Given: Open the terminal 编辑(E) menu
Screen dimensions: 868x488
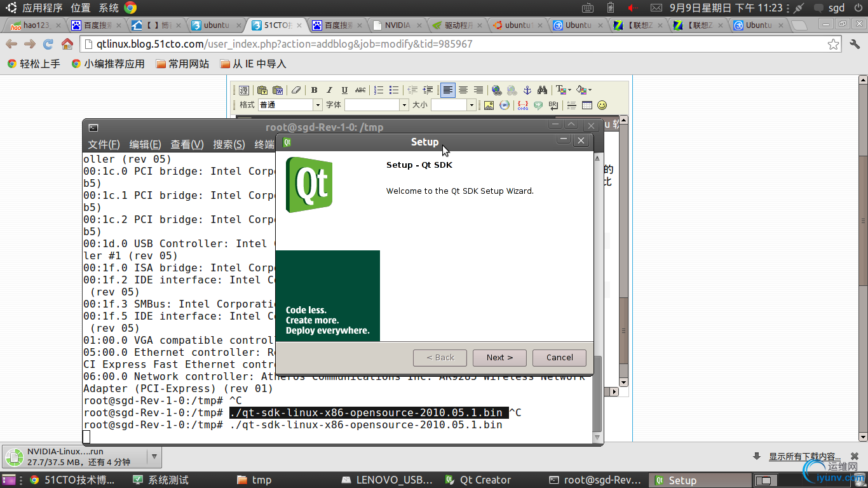Looking at the screenshot, I should [145, 144].
